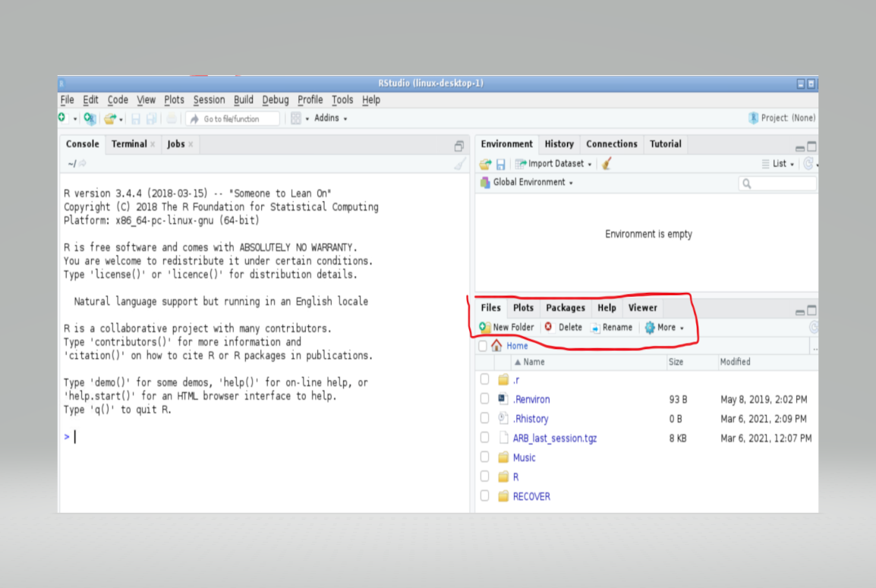Tick the checkbox next to R folder
This screenshot has width=876, height=588.
click(x=485, y=476)
